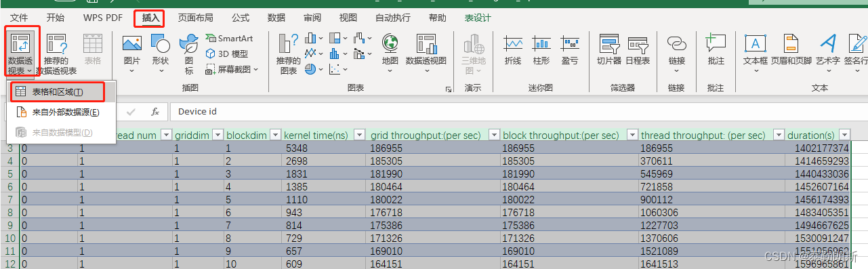Switch to the 开始 home tab
Viewport: 868px width, 269px height.
[x=56, y=18]
